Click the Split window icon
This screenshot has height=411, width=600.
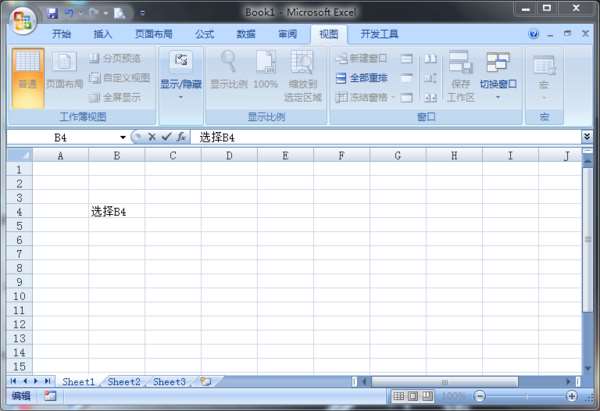[x=406, y=59]
